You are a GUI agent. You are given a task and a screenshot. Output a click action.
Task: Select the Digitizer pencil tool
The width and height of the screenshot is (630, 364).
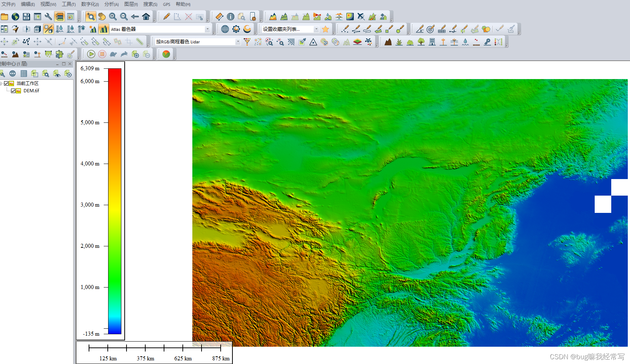[x=167, y=17]
